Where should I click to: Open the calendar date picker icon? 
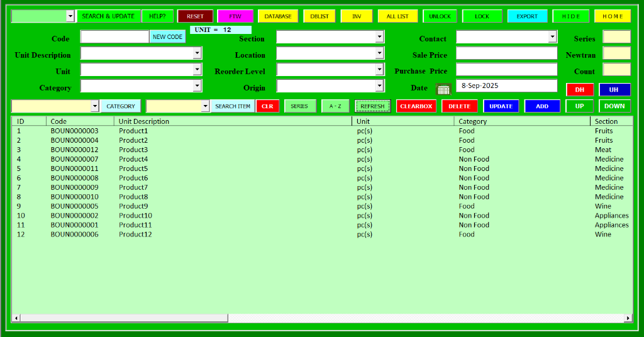pyautogui.click(x=443, y=89)
